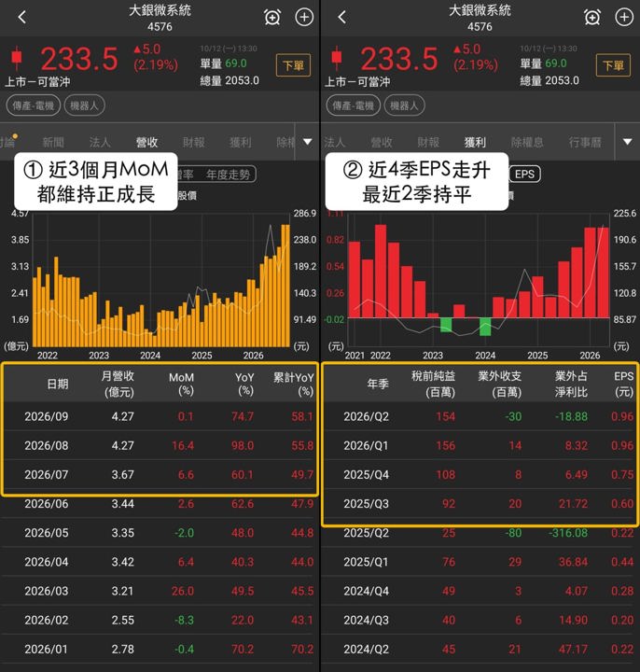Screen dimensions: 640x672
Task: Tap candlestick icon in left panel
Action: [17, 58]
